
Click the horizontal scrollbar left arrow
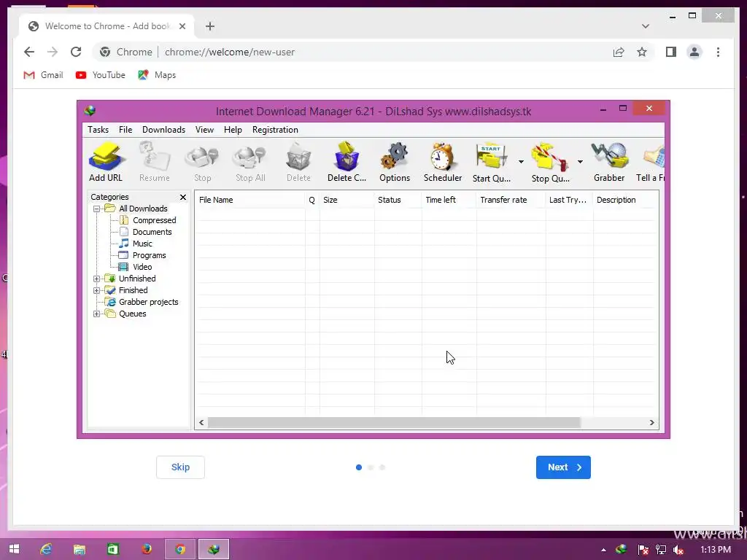click(x=201, y=423)
